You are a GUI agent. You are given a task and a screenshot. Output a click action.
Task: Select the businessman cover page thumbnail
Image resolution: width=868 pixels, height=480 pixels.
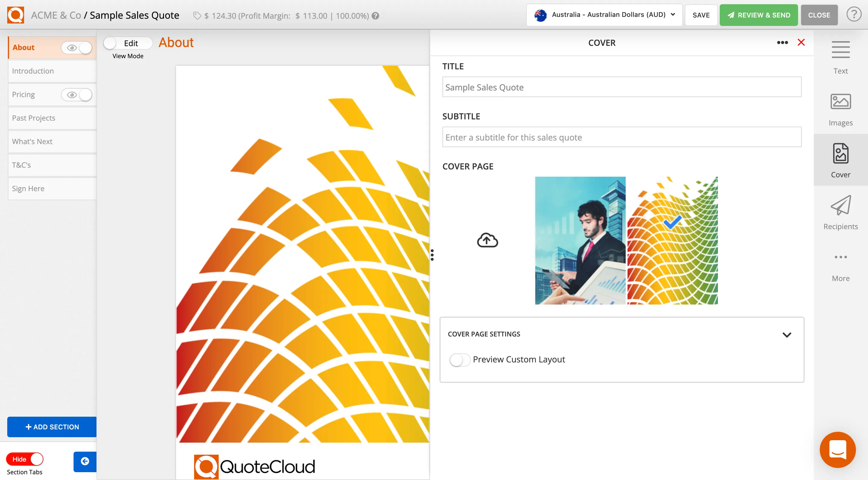[580, 241]
